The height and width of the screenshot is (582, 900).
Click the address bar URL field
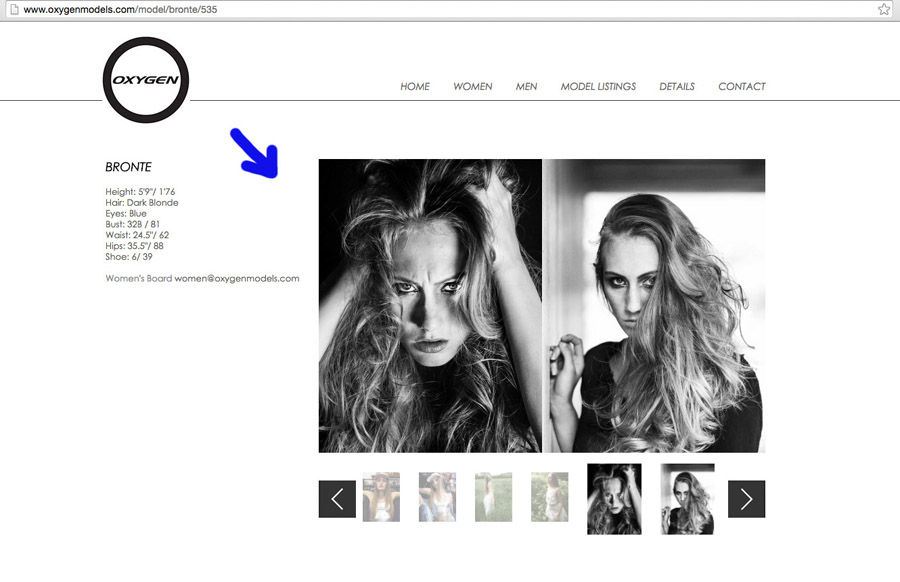pyautogui.click(x=448, y=9)
